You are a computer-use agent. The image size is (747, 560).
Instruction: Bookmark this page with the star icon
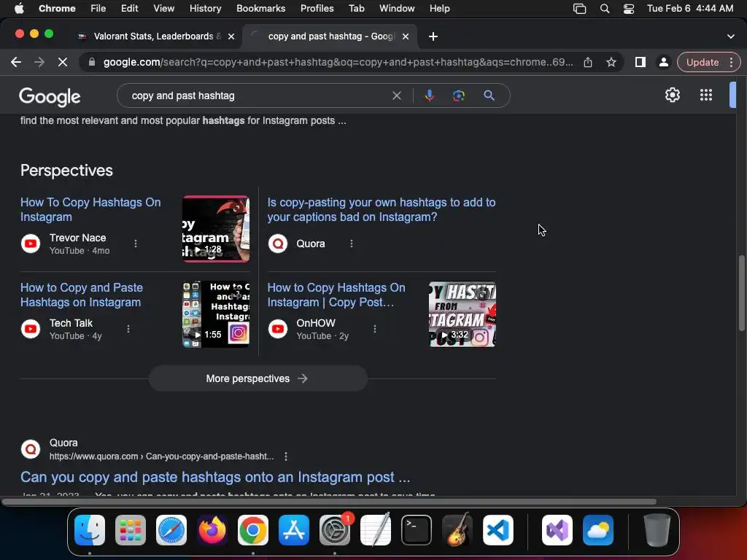pos(611,63)
